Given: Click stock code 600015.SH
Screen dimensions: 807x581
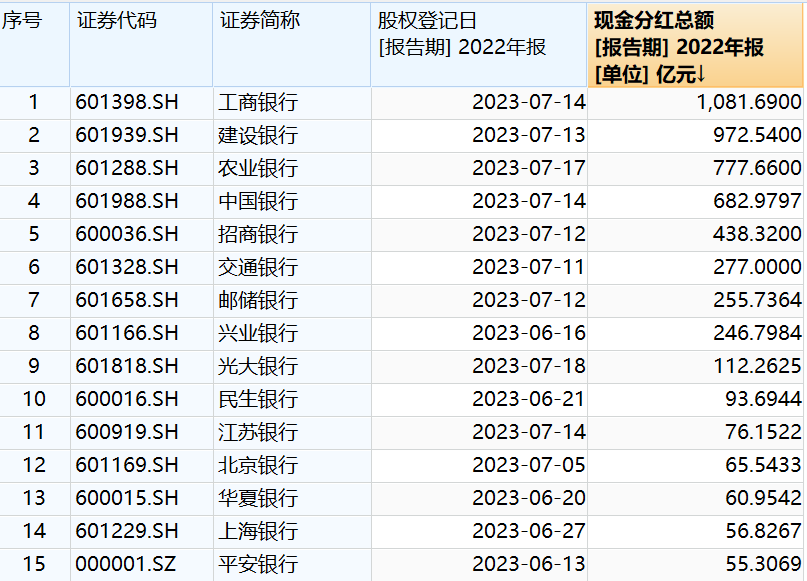Looking at the screenshot, I should (127, 498).
